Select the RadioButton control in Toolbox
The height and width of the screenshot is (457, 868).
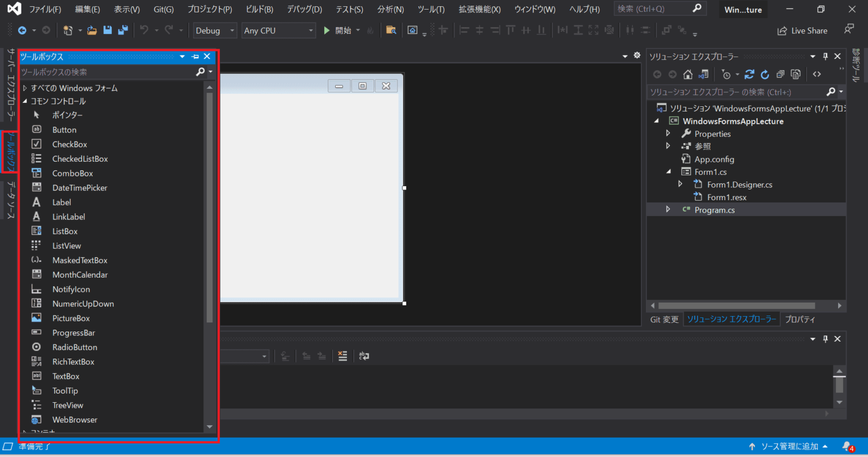click(x=75, y=347)
